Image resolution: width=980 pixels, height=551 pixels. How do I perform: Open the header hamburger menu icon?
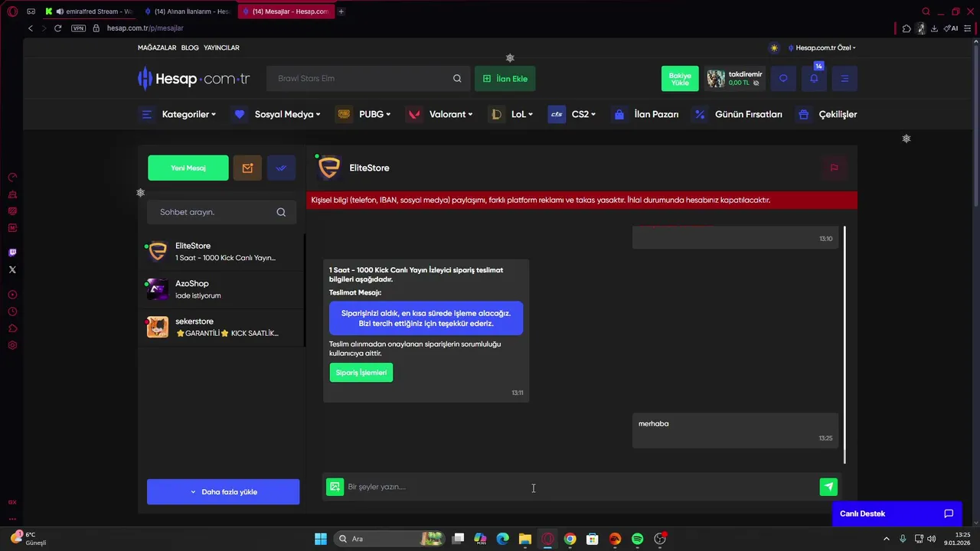pos(844,78)
